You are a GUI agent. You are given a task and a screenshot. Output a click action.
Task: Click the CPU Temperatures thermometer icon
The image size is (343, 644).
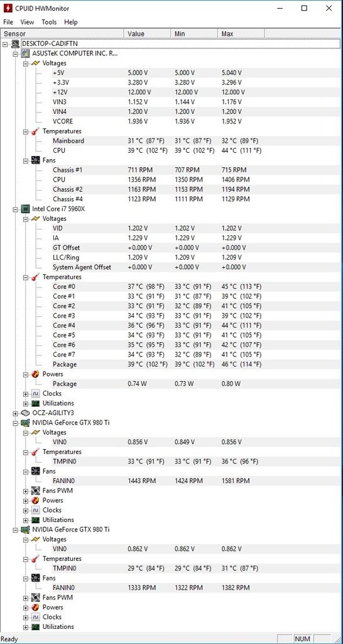[36, 277]
